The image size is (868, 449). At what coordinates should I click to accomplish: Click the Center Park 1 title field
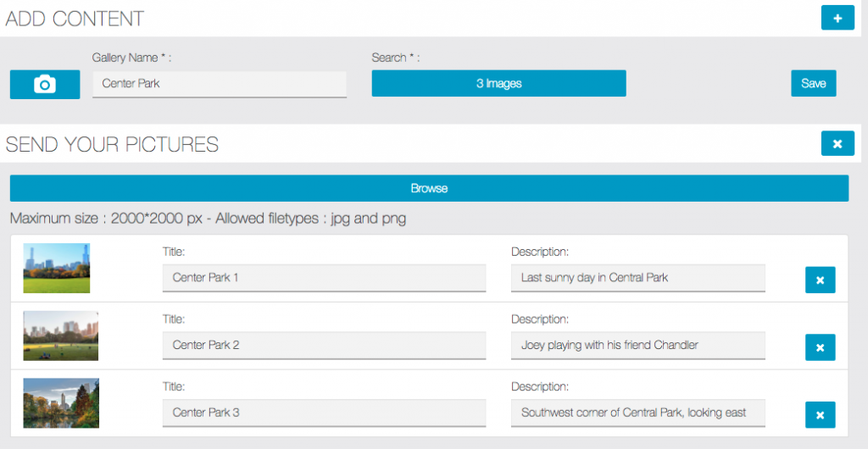324,277
